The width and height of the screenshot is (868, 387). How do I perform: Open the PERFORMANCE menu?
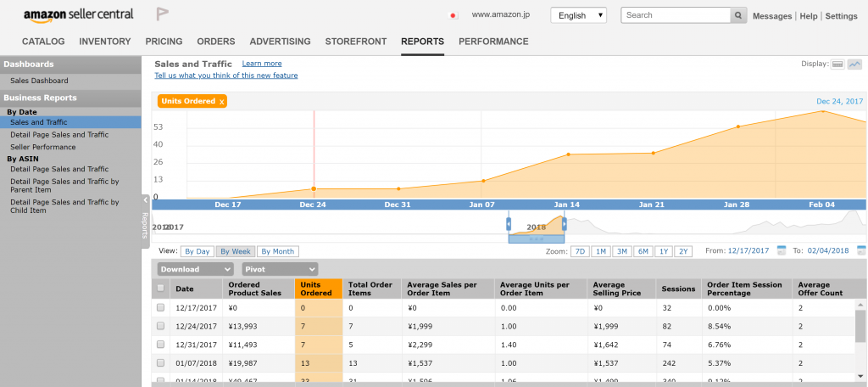(493, 42)
